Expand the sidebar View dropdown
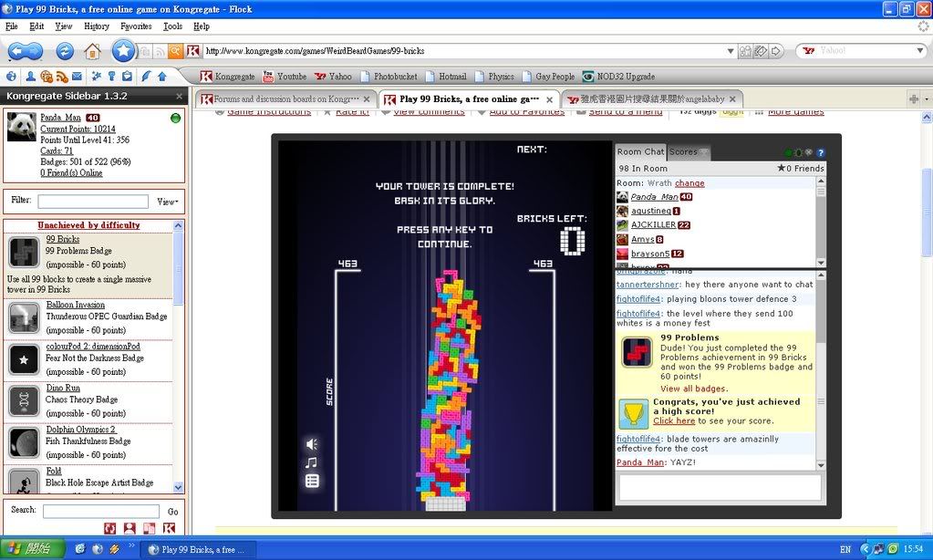This screenshot has width=933, height=560. [x=167, y=202]
